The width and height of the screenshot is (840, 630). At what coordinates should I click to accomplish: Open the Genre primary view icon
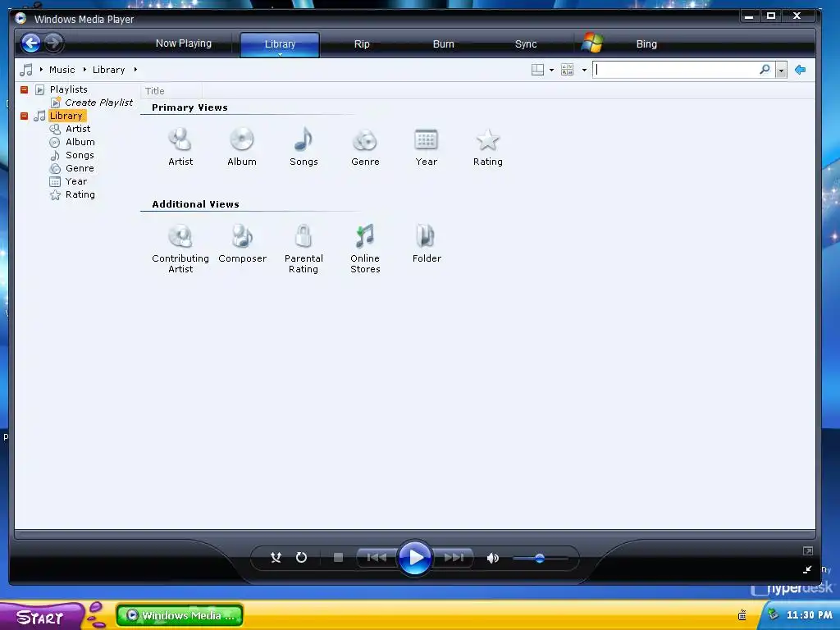365,148
